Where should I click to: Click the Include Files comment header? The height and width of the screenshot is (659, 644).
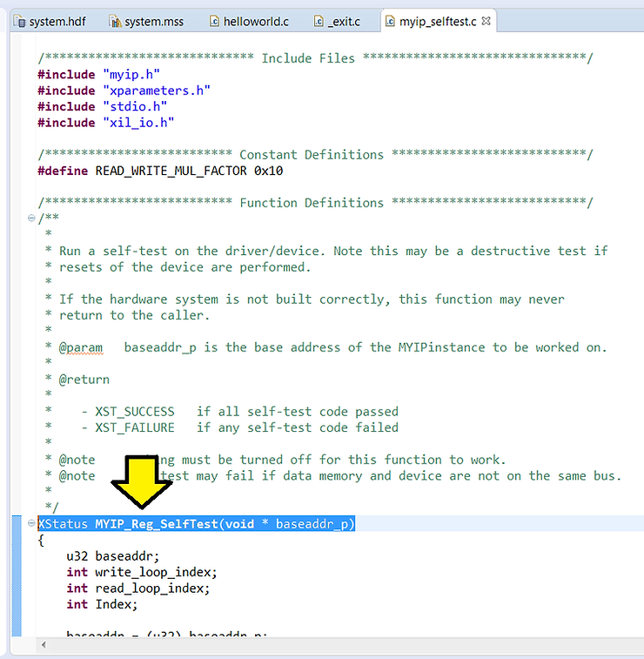(x=316, y=58)
